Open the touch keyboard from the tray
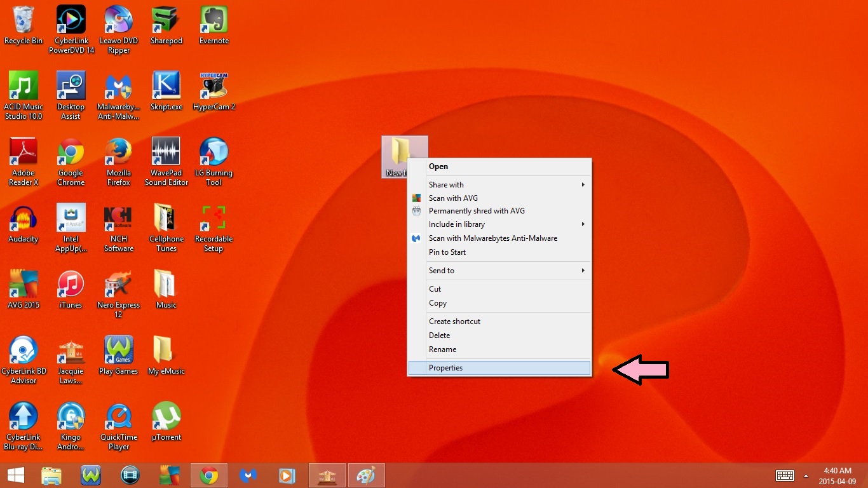This screenshot has width=868, height=488. pyautogui.click(x=785, y=475)
